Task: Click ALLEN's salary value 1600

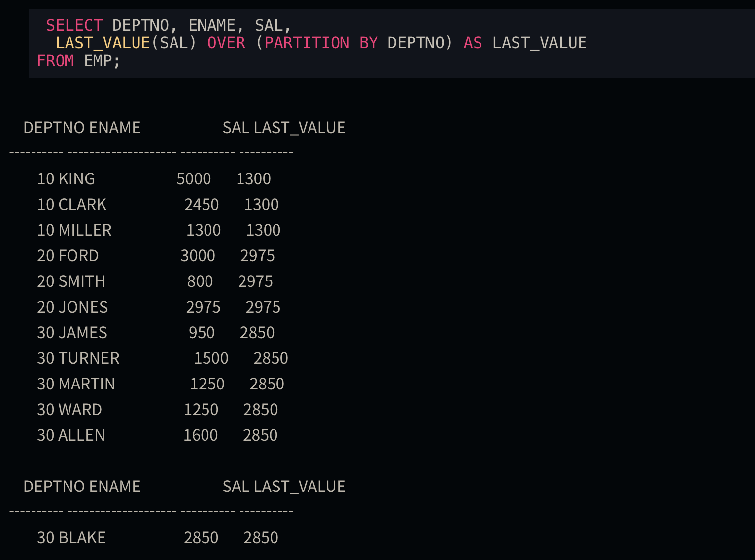Action: [201, 435]
